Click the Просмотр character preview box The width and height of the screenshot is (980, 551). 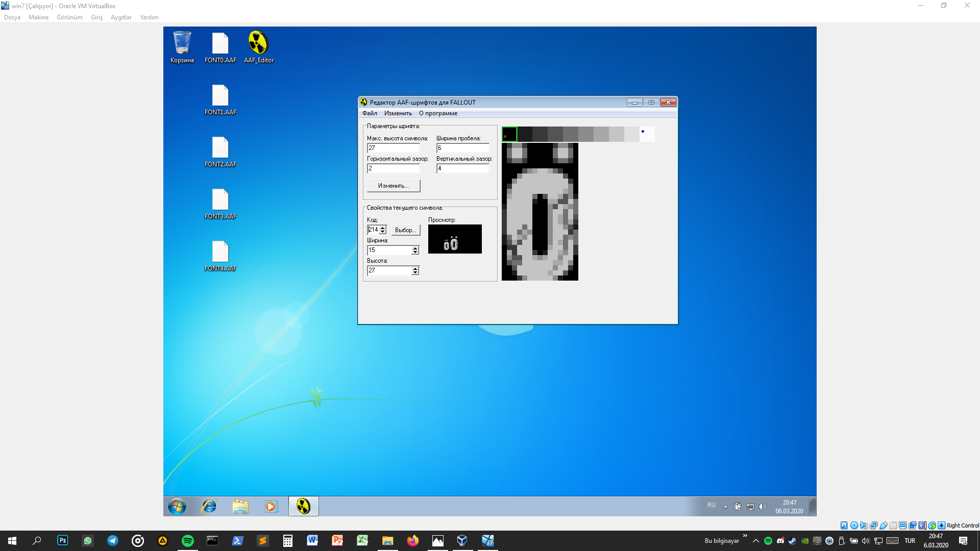455,239
